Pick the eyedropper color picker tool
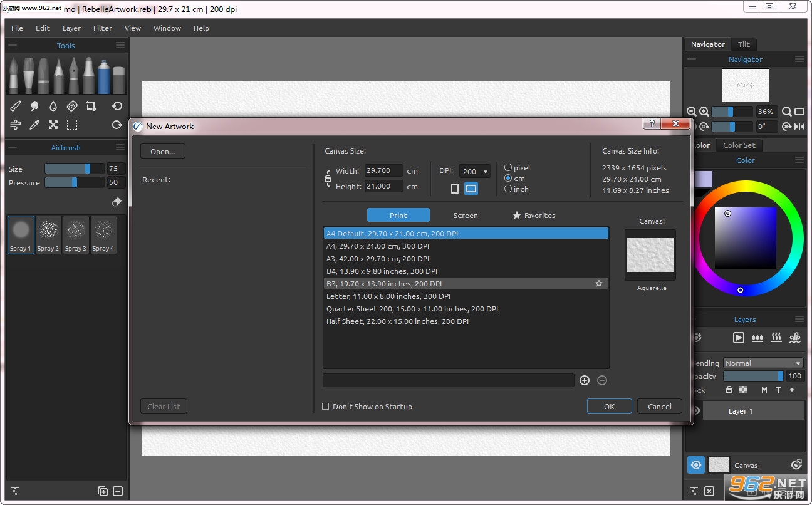Image resolution: width=812 pixels, height=505 pixels. 34,125
